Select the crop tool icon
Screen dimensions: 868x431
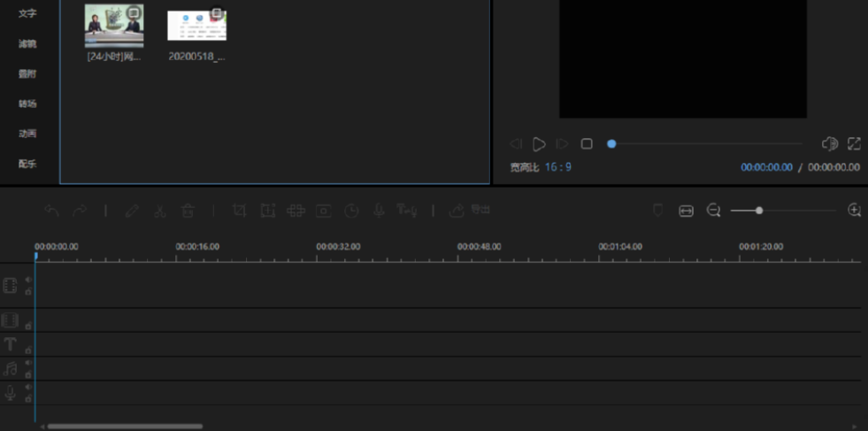pos(239,211)
